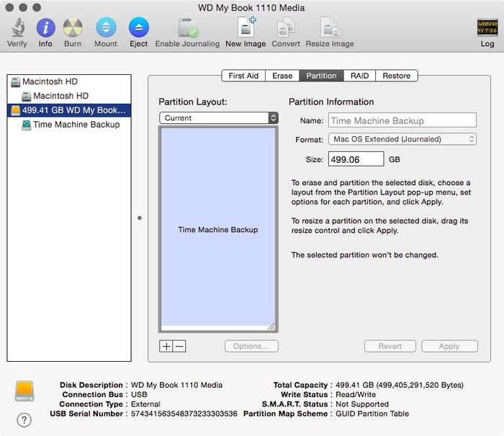Click the Verify microscope icon
This screenshot has height=436, width=504.
coord(18,27)
